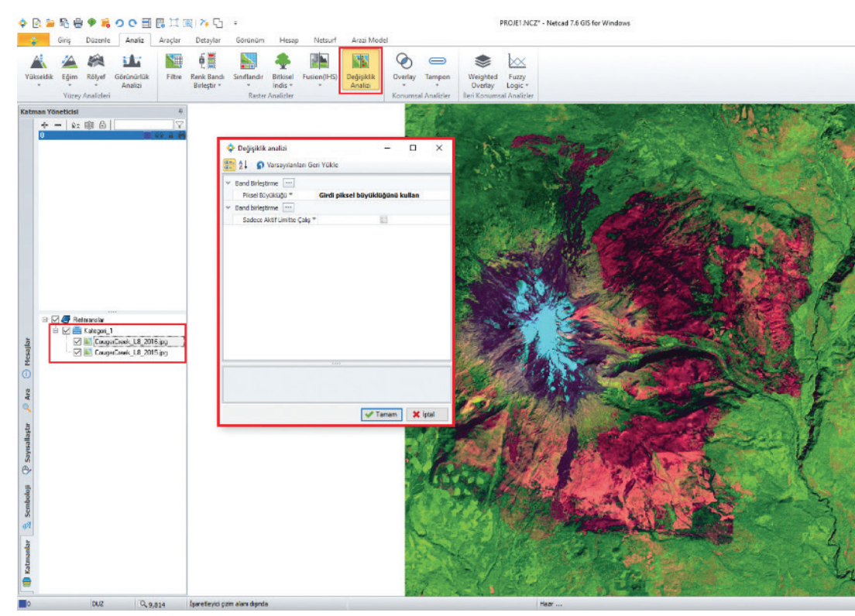Image resolution: width=855 pixels, height=616 pixels.
Task: Open the Overlay spatial analysis tool
Action: click(x=403, y=66)
